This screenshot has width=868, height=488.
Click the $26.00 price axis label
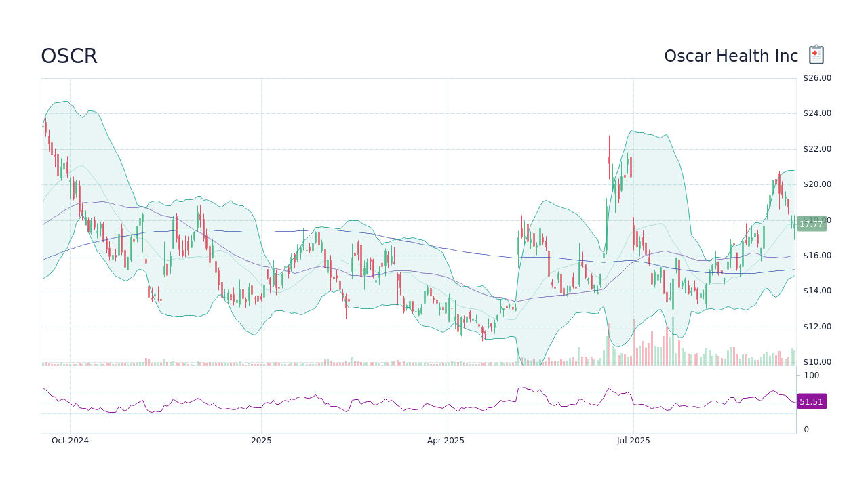(816, 77)
